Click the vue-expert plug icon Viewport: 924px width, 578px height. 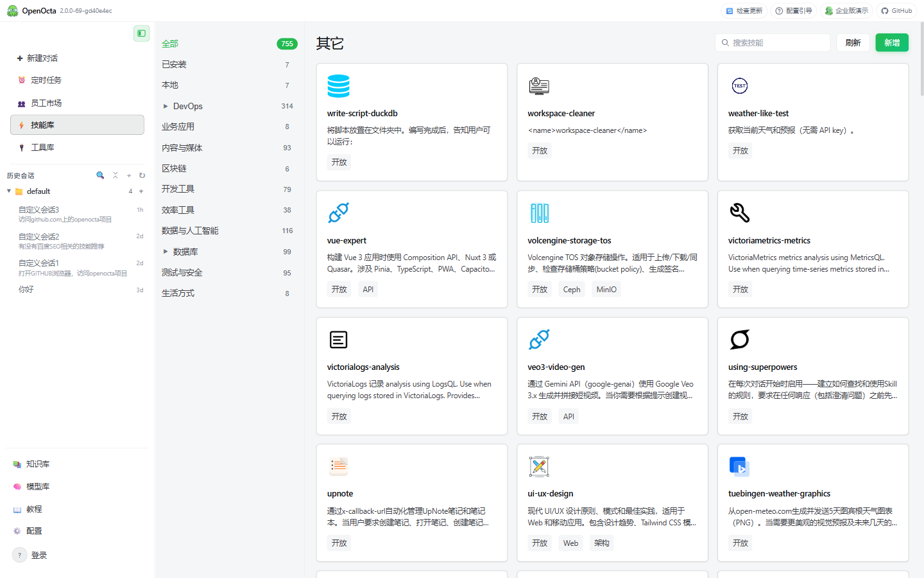click(338, 213)
